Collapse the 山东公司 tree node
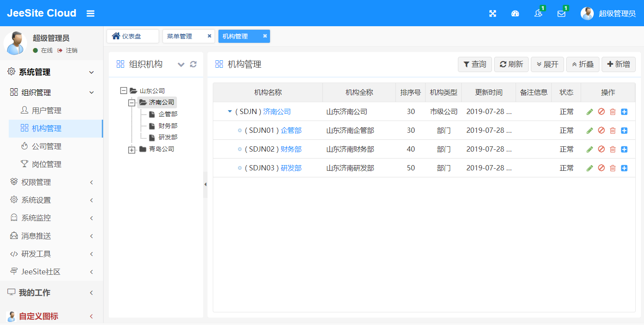This screenshot has height=325, width=644. 123,91
